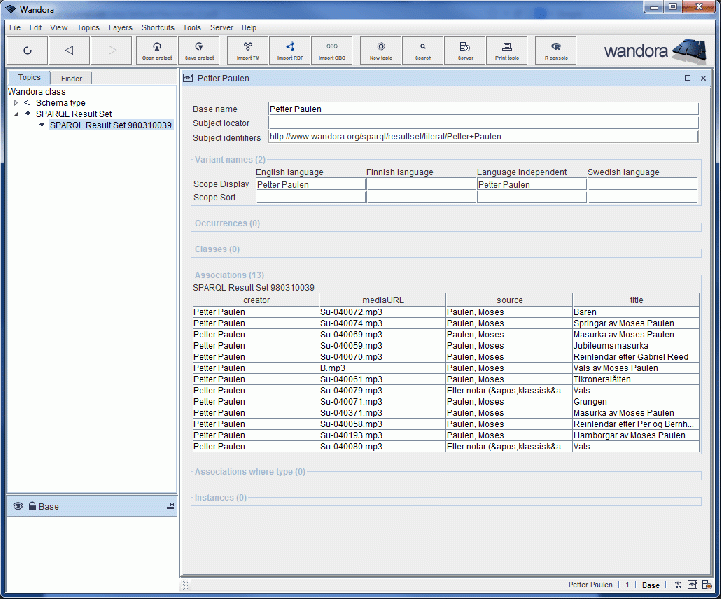The image size is (721, 599).
Task: Click the Print topic toolbar icon
Action: click(x=507, y=50)
